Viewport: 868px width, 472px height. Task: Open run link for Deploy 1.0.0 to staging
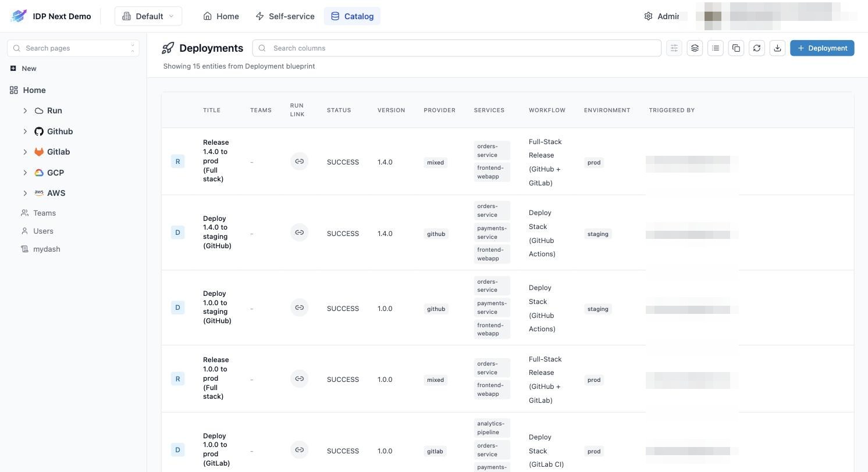pyautogui.click(x=299, y=307)
